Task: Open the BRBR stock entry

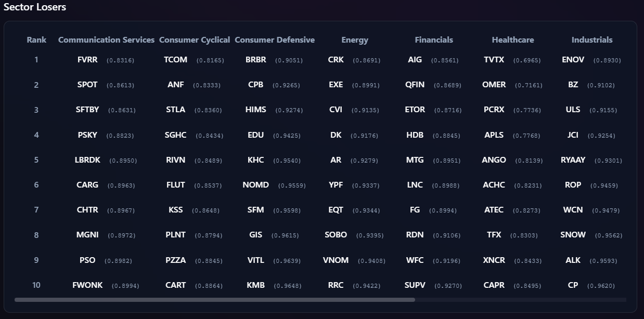Action: tap(255, 60)
